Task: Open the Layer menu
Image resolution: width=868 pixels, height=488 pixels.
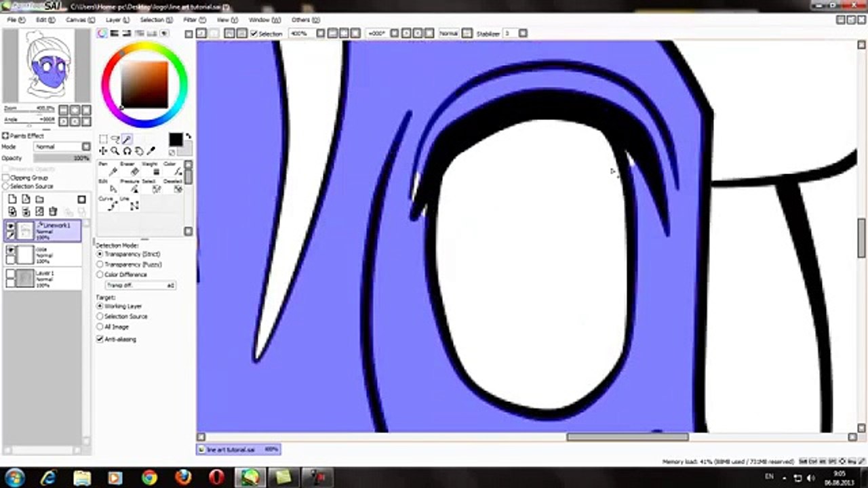Action: 117,20
